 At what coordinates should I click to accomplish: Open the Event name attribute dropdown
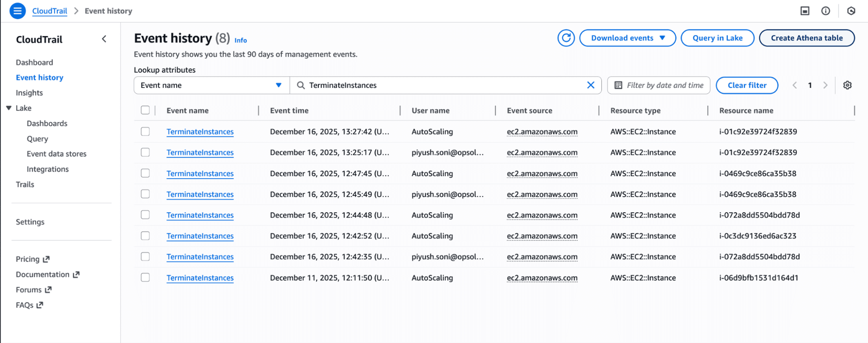212,85
